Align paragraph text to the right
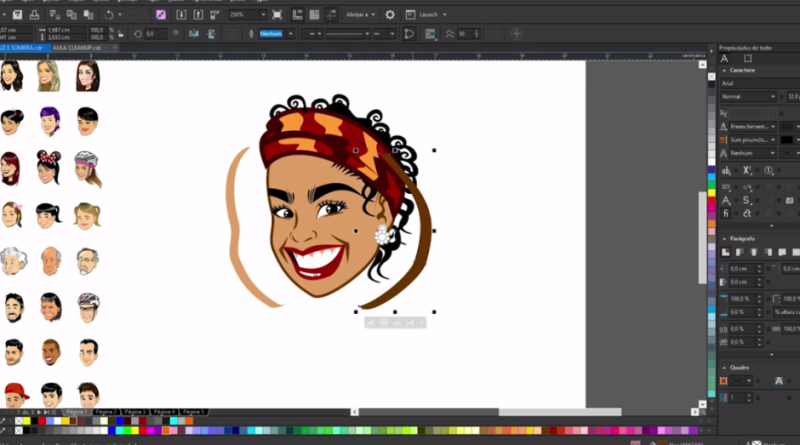Viewport: 800px width, 445px height. click(768, 252)
